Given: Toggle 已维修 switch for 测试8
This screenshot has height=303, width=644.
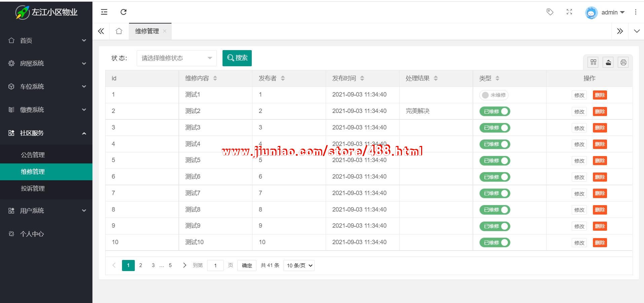Looking at the screenshot, I should pyautogui.click(x=495, y=210).
